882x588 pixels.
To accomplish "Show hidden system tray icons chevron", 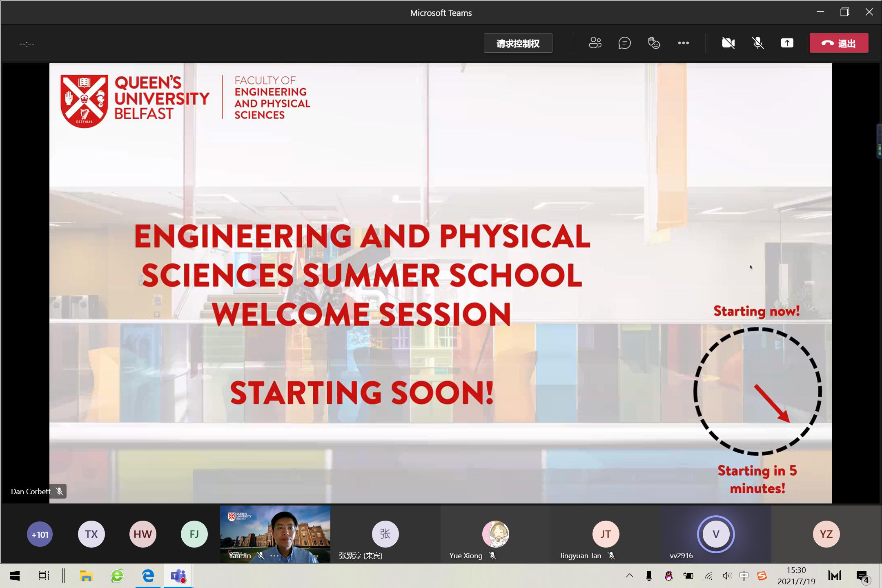I will point(629,576).
